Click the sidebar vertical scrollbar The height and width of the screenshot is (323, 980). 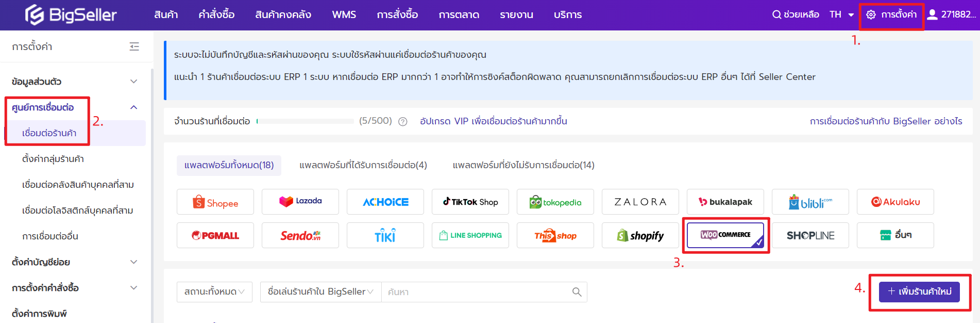click(x=152, y=196)
